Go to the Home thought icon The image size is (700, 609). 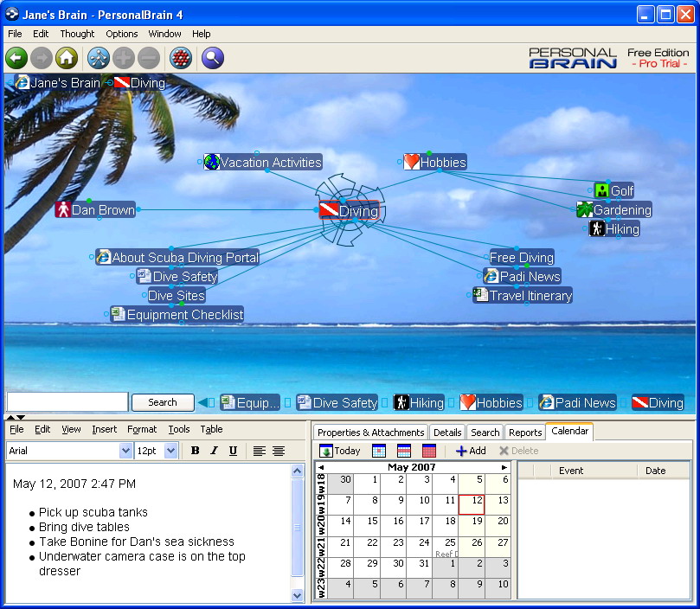click(67, 58)
